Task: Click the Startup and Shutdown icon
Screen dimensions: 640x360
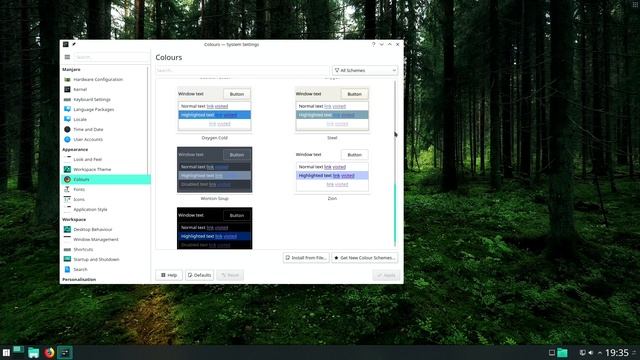Action: point(67,259)
